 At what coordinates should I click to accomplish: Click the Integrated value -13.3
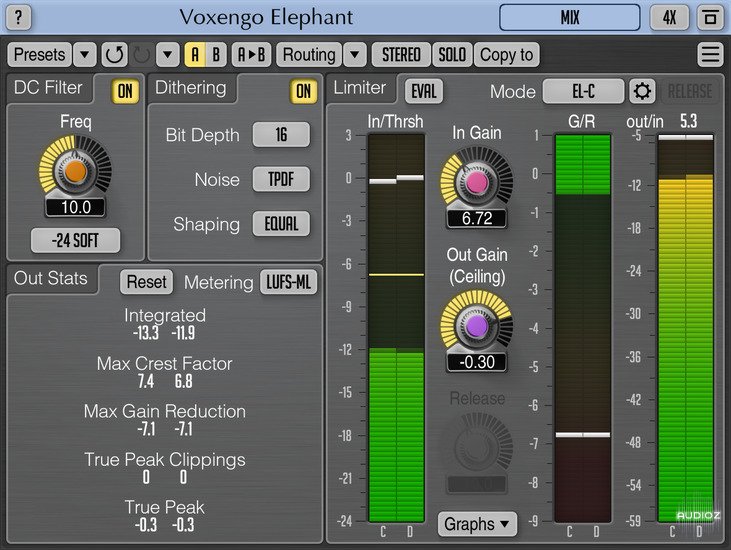pyautogui.click(x=145, y=333)
